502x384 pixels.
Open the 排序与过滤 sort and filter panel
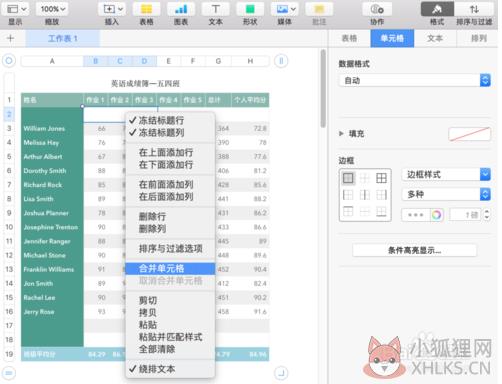click(474, 9)
